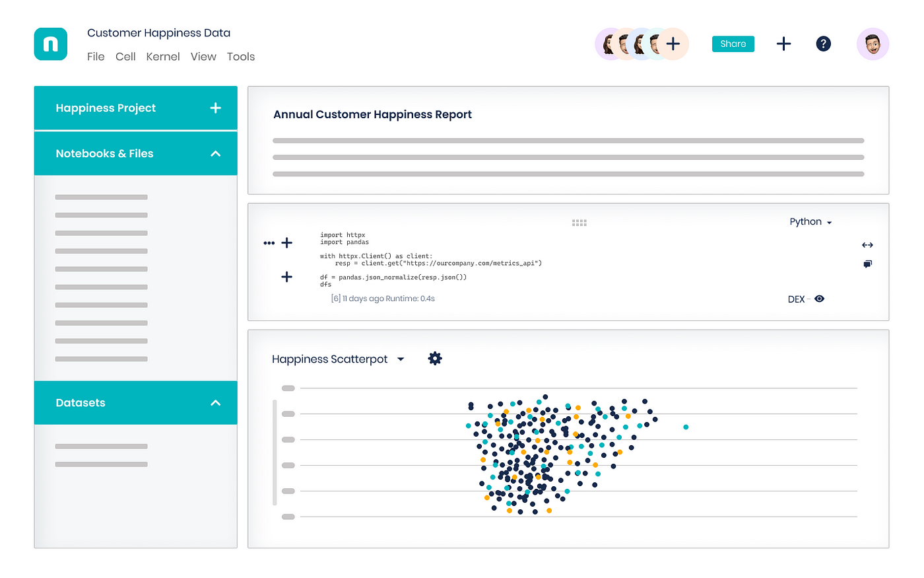The height and width of the screenshot is (578, 924).
Task: Add cell with the lower plus icon
Action: [286, 277]
